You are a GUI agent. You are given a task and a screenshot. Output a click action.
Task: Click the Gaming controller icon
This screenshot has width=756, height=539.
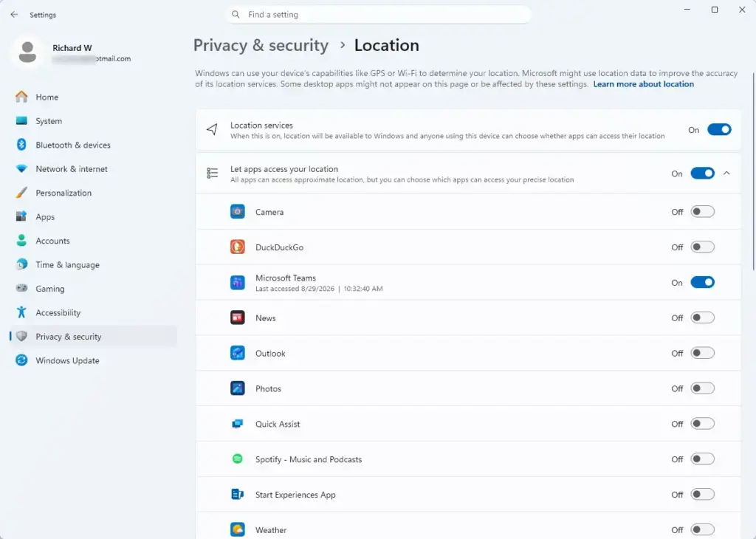click(21, 288)
